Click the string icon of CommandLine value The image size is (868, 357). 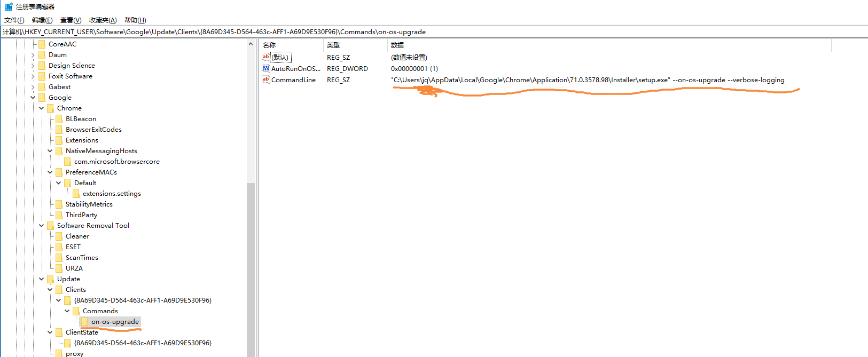click(266, 80)
